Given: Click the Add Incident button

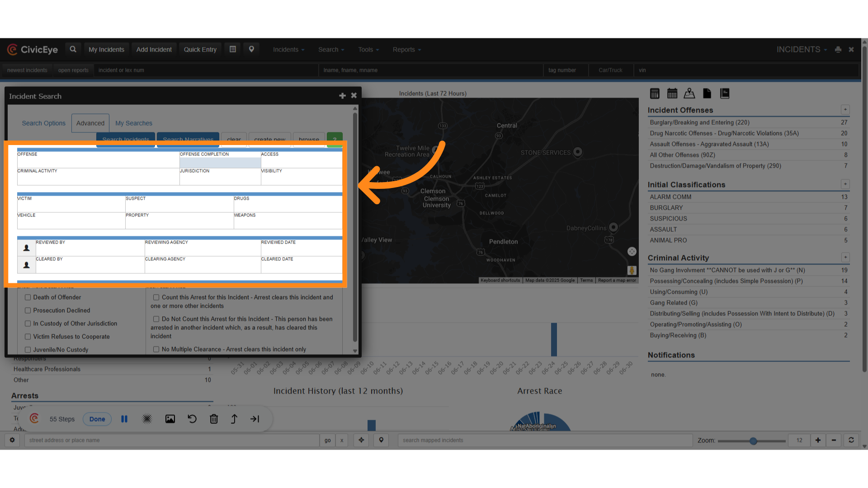Looking at the screenshot, I should (154, 50).
